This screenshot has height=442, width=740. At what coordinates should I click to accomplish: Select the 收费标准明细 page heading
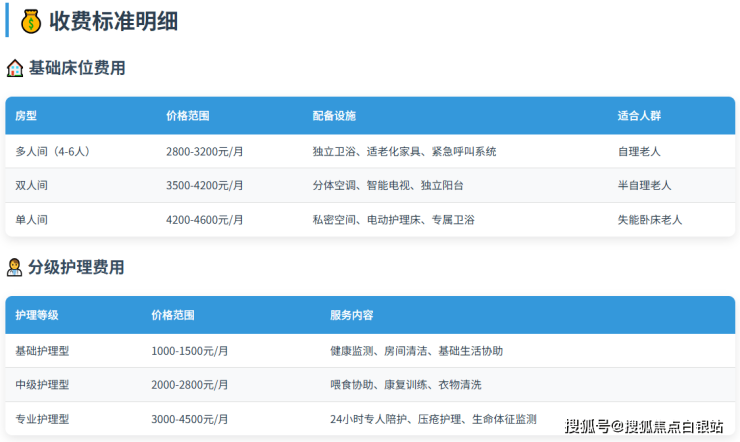coord(113,20)
